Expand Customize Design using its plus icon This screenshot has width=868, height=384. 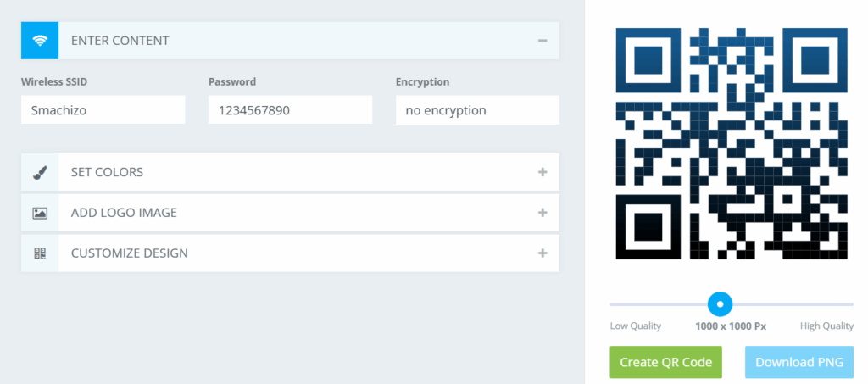tap(542, 253)
